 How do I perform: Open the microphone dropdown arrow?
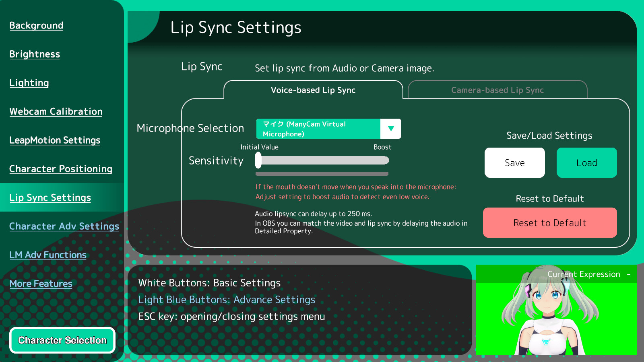(x=391, y=129)
